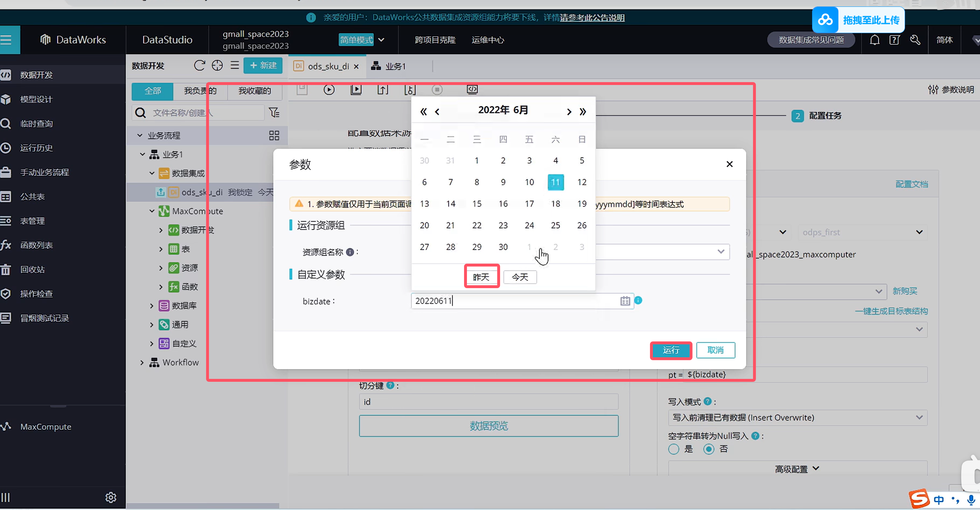Screen dimensions: 980x510
Task: Go to next month in calendar
Action: tap(569, 112)
